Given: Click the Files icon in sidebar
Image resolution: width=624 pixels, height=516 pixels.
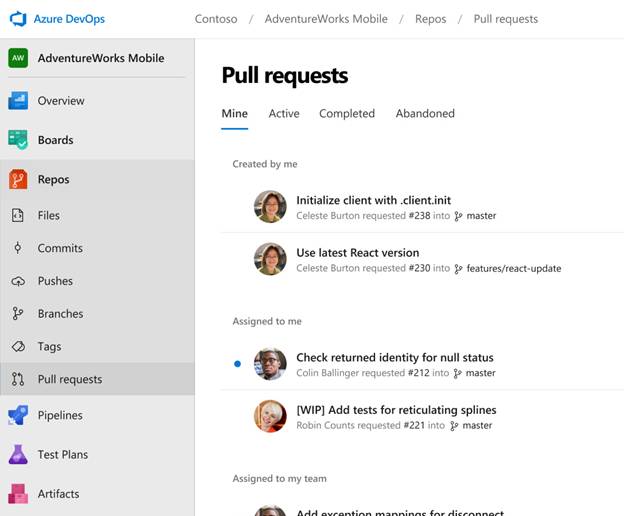Looking at the screenshot, I should pos(18,215).
